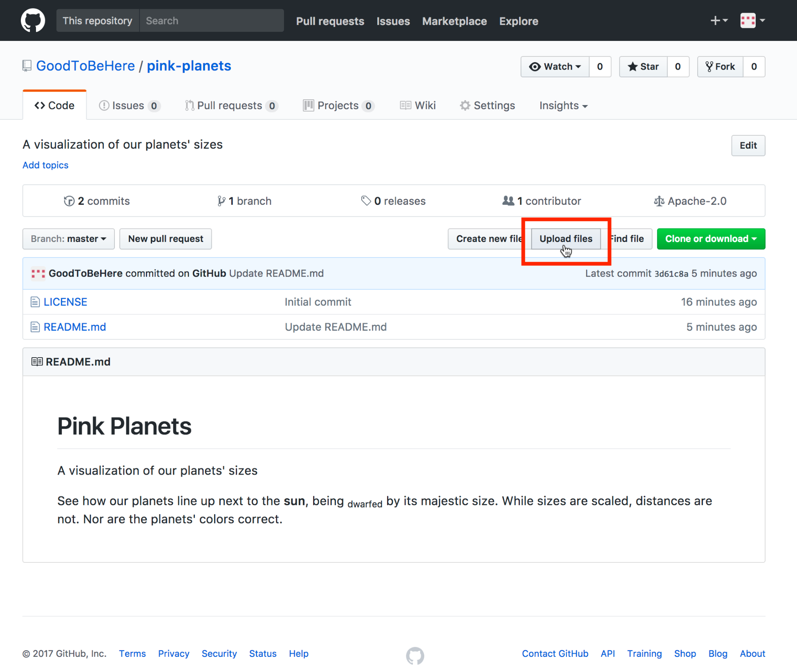Viewport: 797px width, 672px height.
Task: Click the Upload files button
Action: (x=566, y=239)
